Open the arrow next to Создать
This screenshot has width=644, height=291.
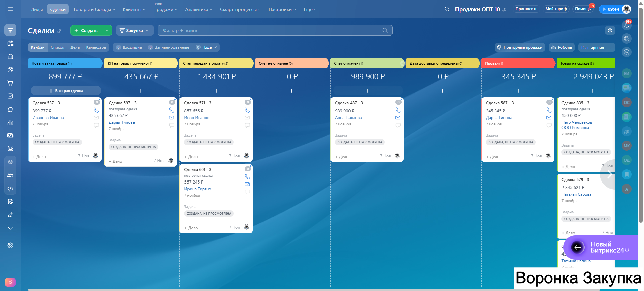[107, 30]
